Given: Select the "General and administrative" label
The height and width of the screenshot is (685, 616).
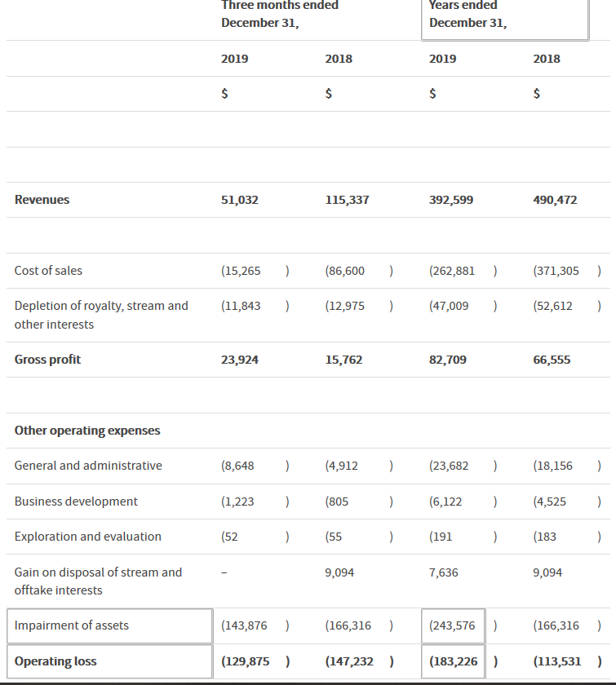Looking at the screenshot, I should point(88,466).
